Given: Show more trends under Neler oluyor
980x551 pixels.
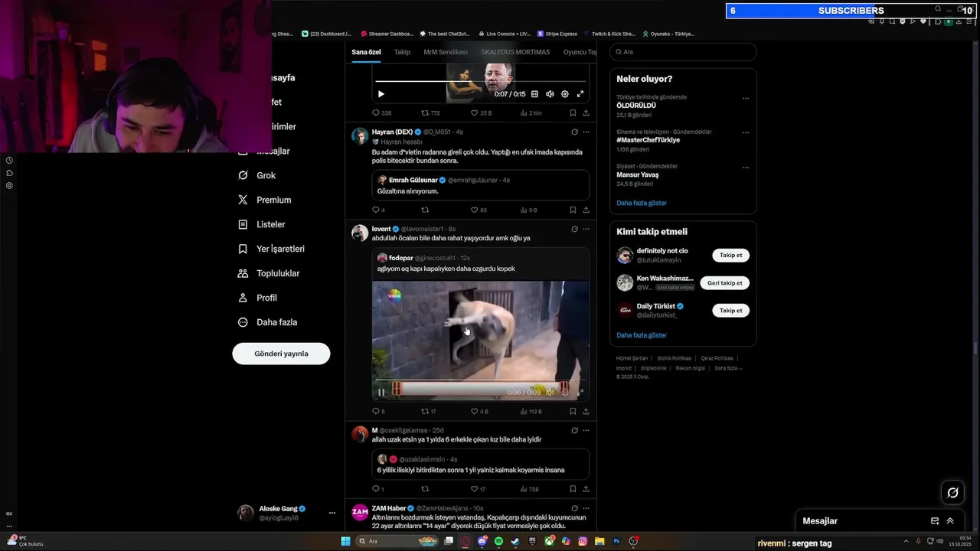Looking at the screenshot, I should click(x=642, y=203).
